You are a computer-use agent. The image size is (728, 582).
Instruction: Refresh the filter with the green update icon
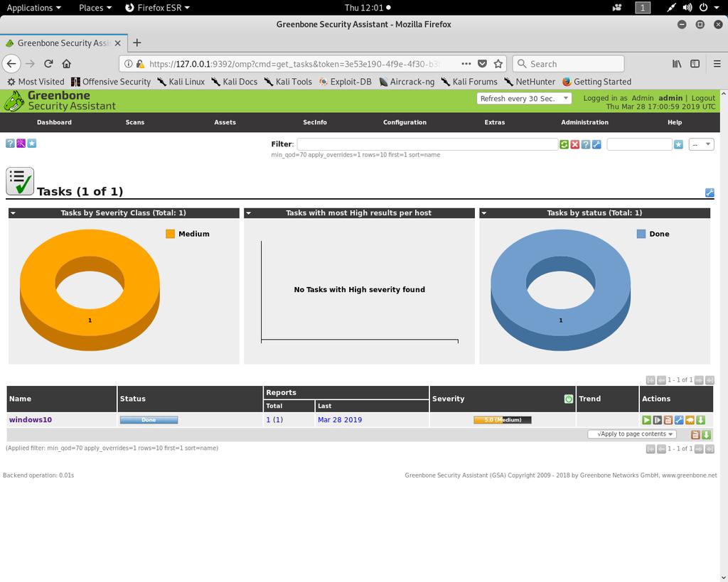(564, 144)
